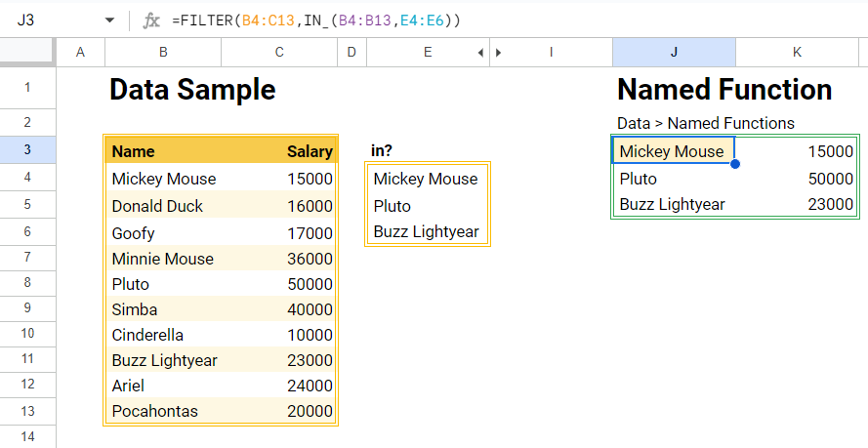Click the "in?" label cell
This screenshot has width=868, height=448.
click(428, 150)
